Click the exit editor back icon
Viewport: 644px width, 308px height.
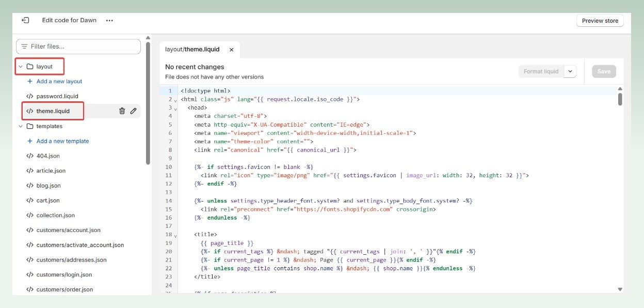click(25, 20)
